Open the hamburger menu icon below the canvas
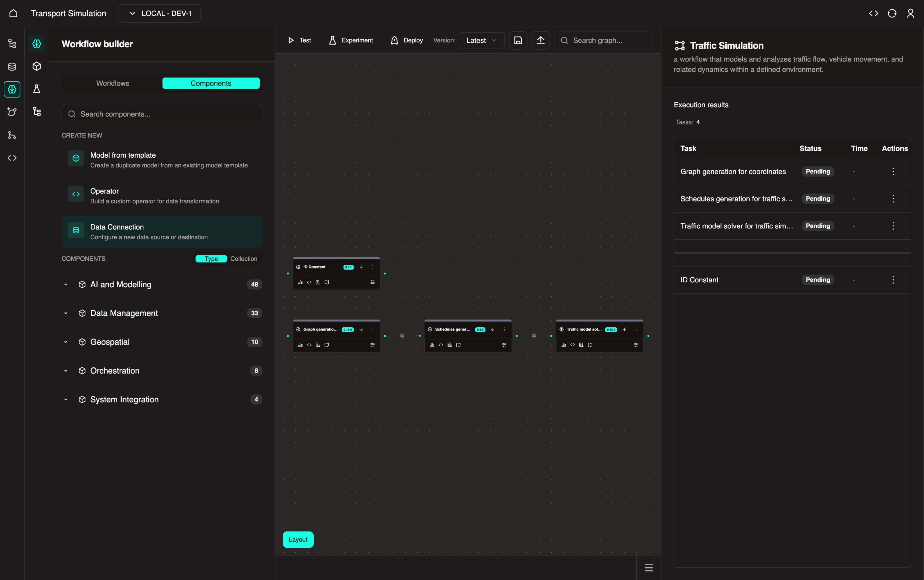Viewport: 924px width, 580px height. 648,568
